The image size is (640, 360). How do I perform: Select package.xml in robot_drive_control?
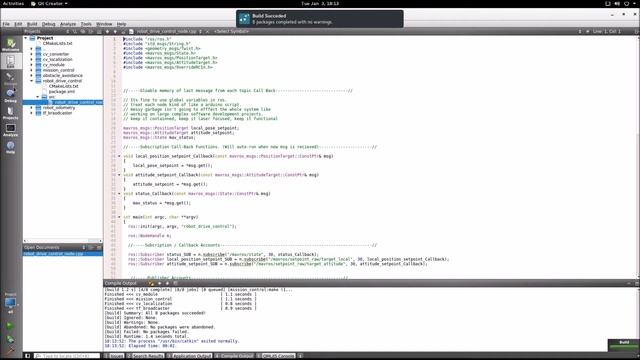click(61, 91)
